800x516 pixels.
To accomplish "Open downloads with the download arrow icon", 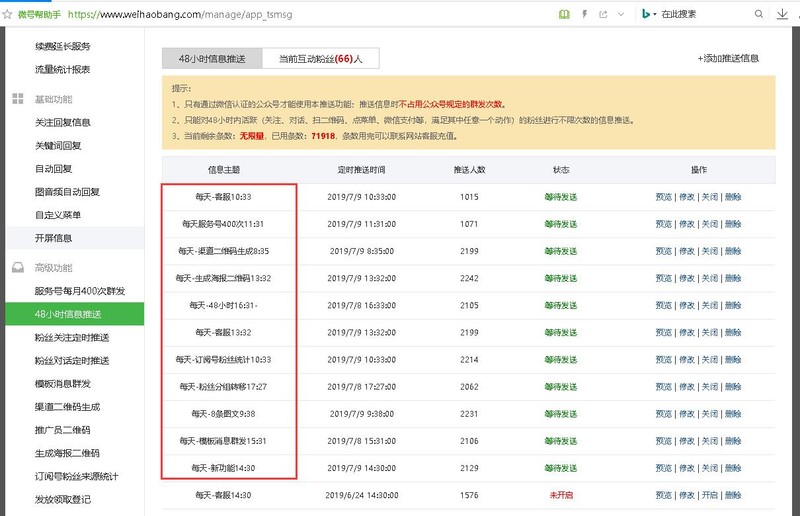I will (x=783, y=14).
